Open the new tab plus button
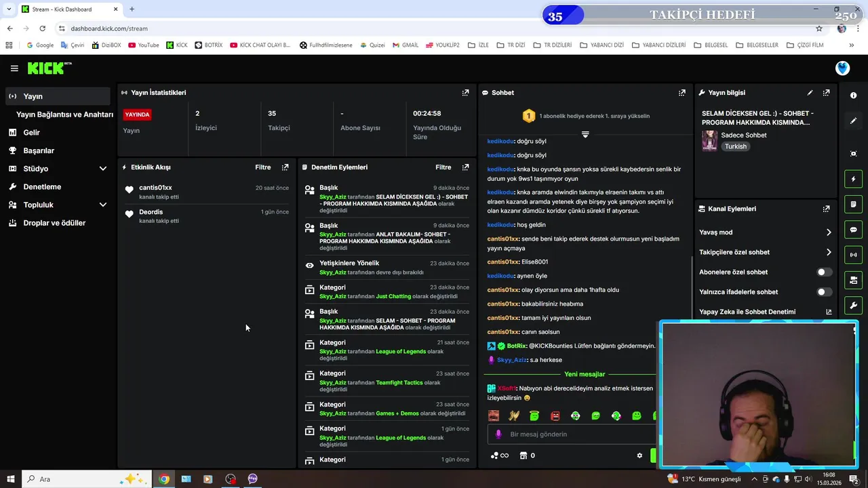Viewport: 868px width, 488px height. (x=132, y=9)
